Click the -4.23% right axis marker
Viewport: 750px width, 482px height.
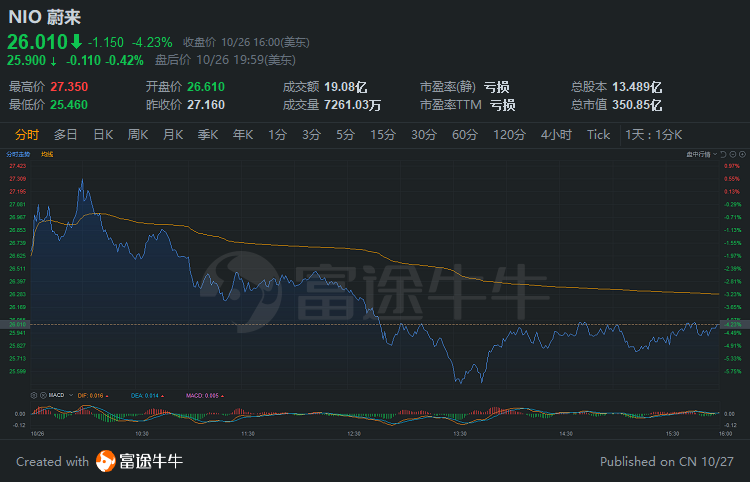733,325
